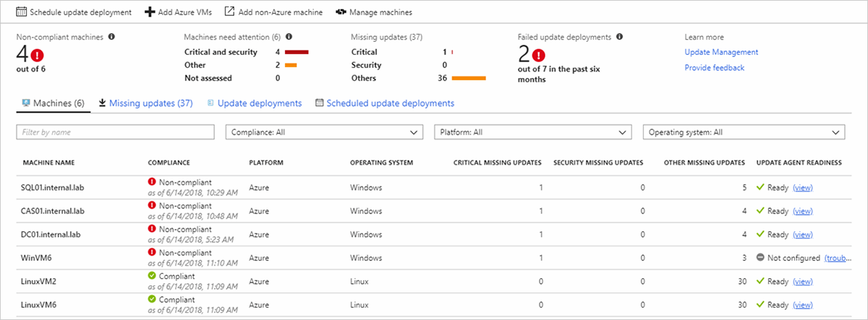
Task: Click Add non-Azure machine button
Action: 273,12
